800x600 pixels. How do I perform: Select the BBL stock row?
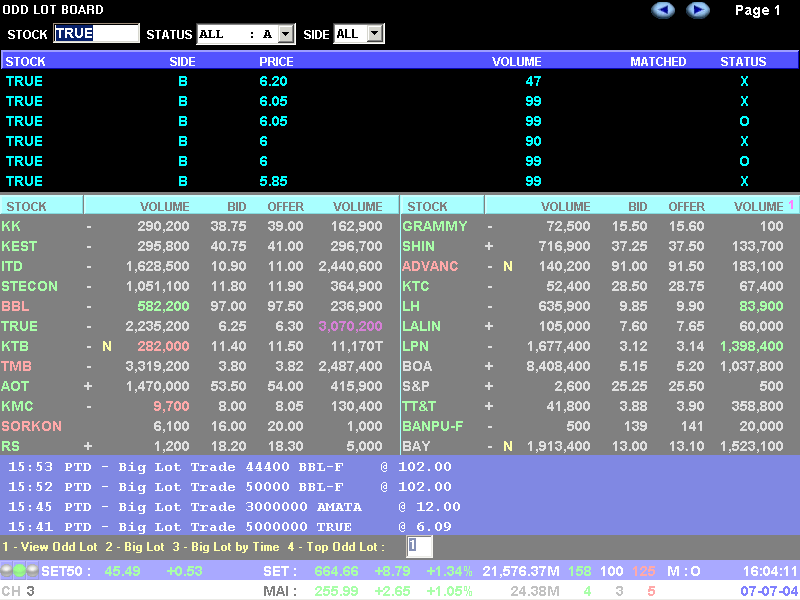click(x=199, y=306)
